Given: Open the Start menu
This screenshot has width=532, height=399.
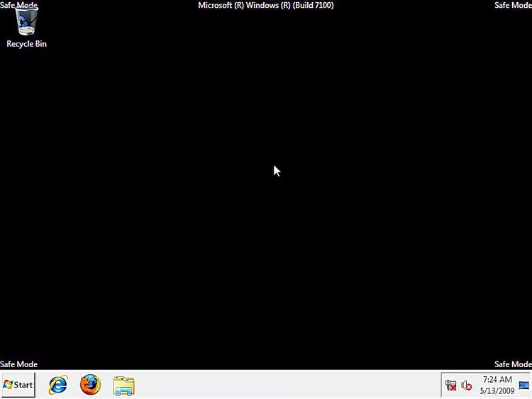Looking at the screenshot, I should (18, 385).
